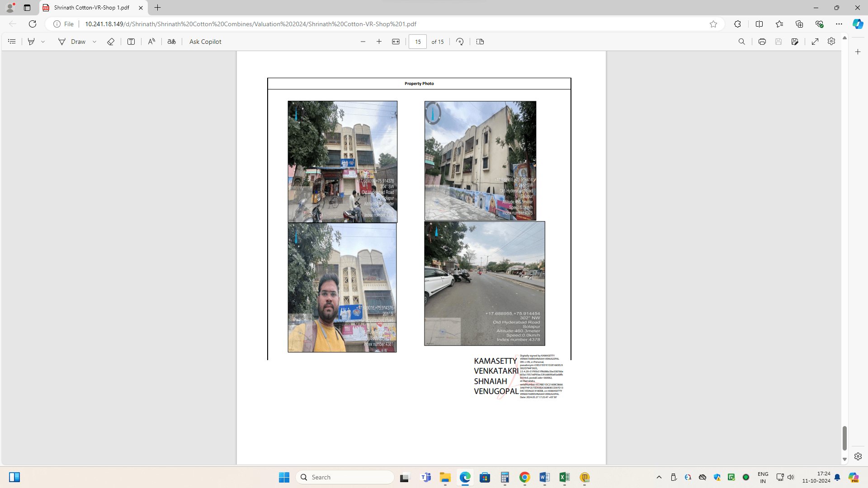Open Tab actions menu

click(x=27, y=8)
